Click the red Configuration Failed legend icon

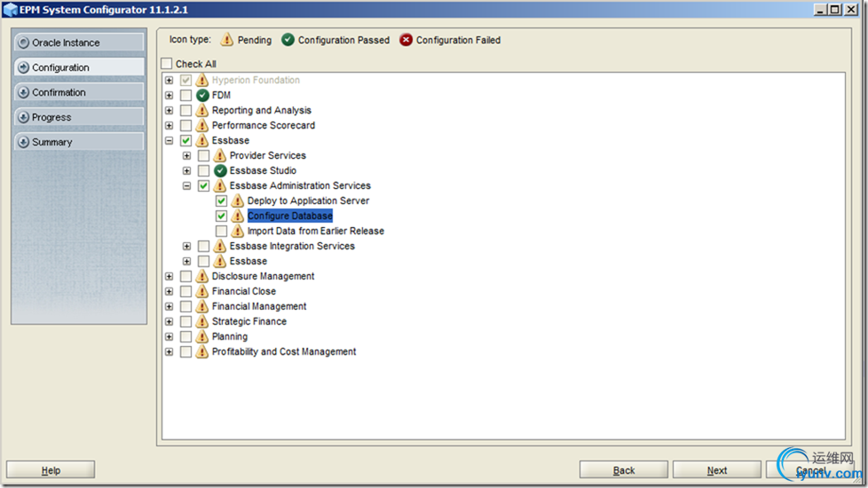pos(406,40)
